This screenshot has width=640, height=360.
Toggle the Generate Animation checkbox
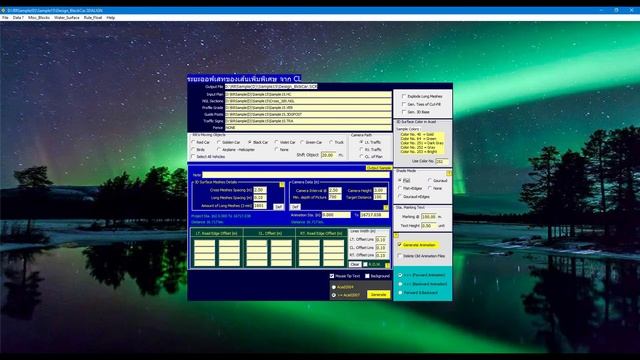point(400,245)
